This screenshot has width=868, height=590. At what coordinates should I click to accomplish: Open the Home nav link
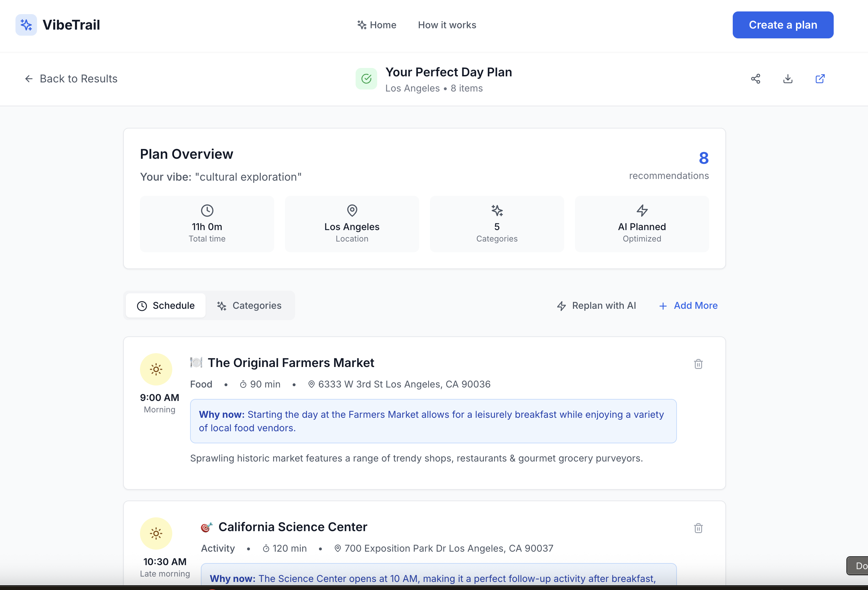coord(376,25)
